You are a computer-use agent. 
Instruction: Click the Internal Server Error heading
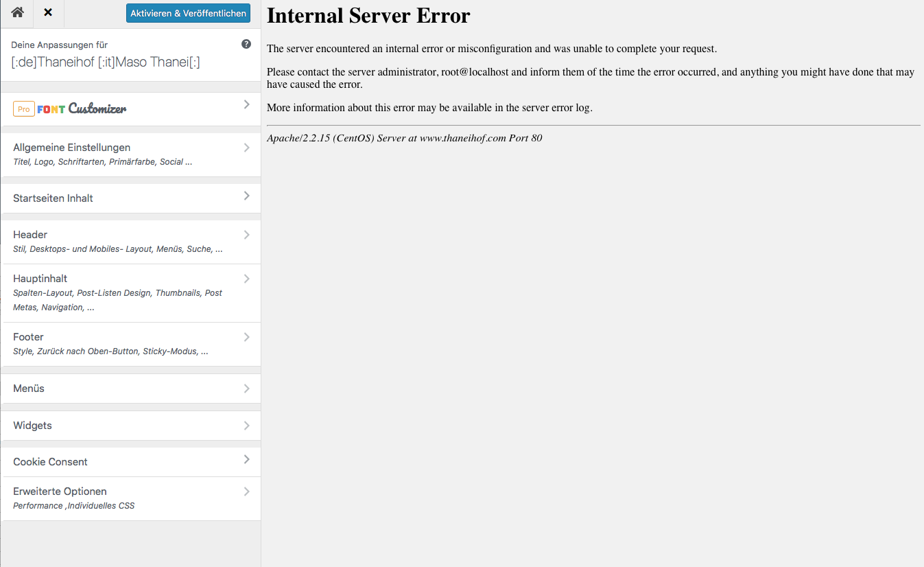(x=368, y=16)
